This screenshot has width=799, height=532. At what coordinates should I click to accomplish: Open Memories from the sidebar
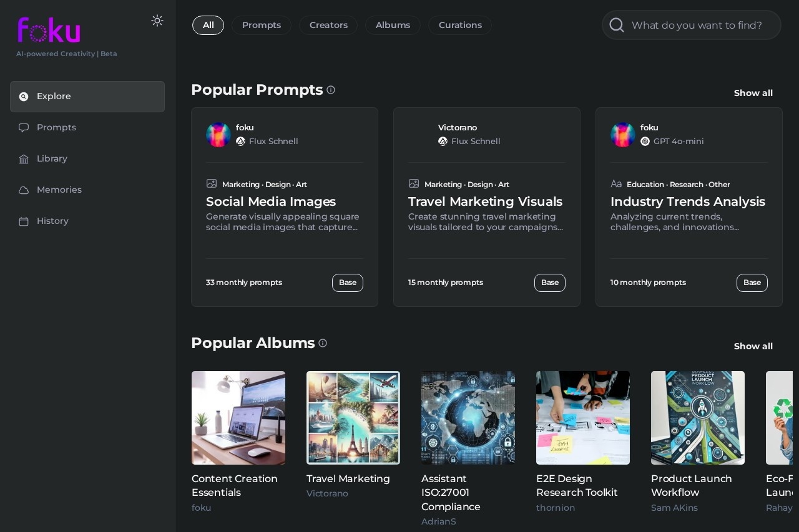59,190
